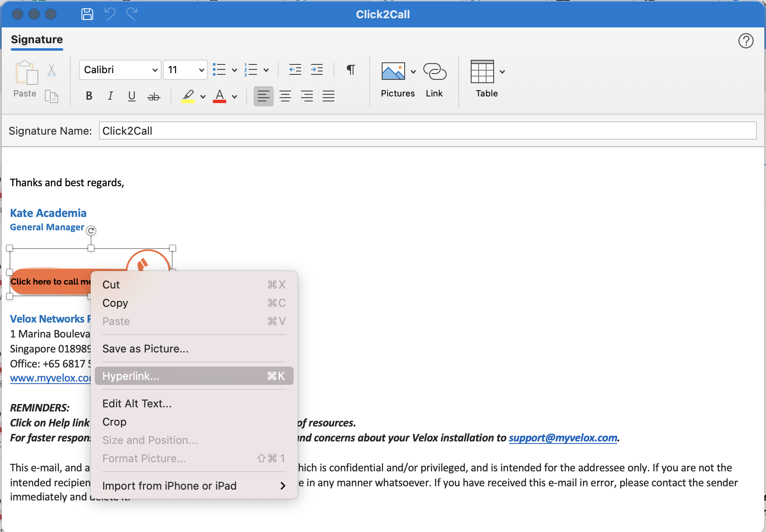766x532 pixels.
Task: Expand the numbered list style arrow
Action: (x=266, y=70)
